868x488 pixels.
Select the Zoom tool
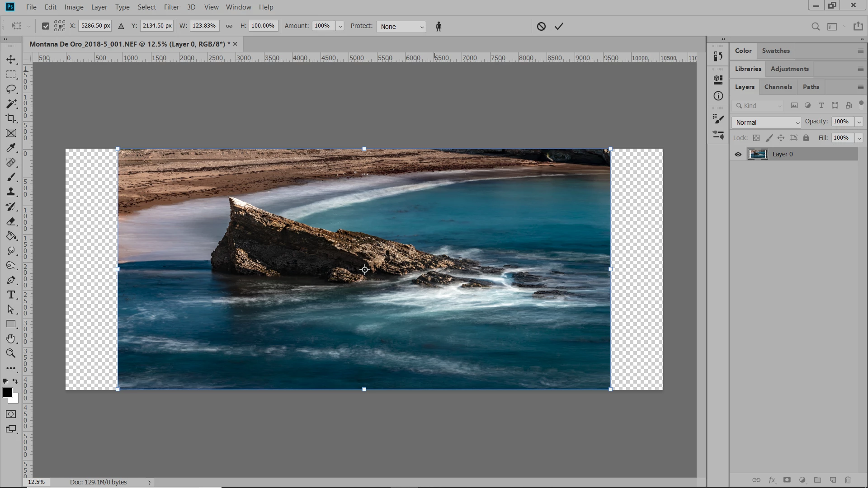coord(11,353)
